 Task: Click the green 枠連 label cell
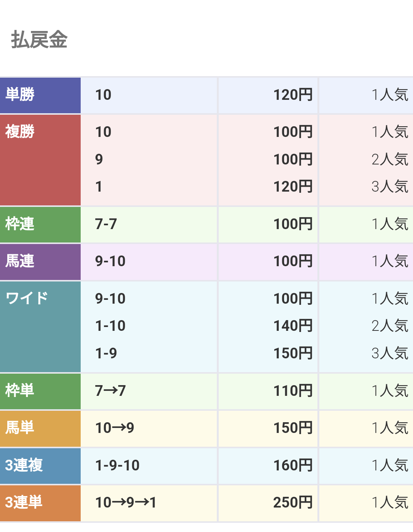click(x=40, y=225)
